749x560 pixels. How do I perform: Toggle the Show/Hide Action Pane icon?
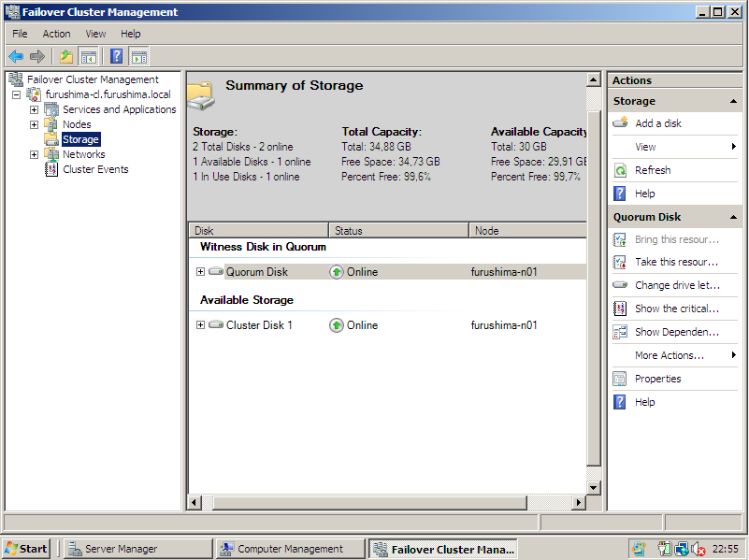point(139,56)
